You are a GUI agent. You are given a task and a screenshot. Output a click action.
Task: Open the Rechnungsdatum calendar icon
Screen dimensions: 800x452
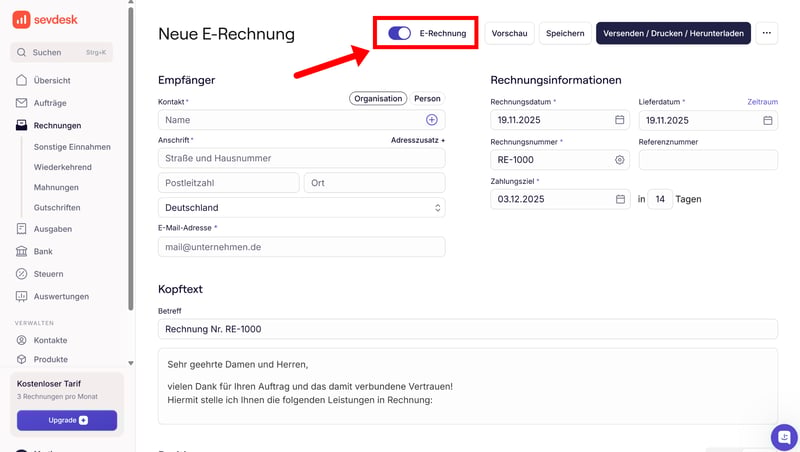(x=620, y=120)
